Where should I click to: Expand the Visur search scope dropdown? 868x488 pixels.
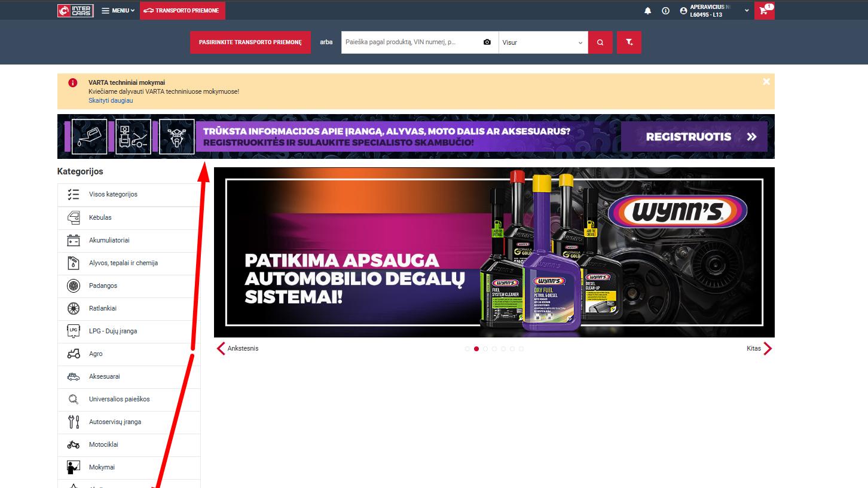tap(543, 42)
